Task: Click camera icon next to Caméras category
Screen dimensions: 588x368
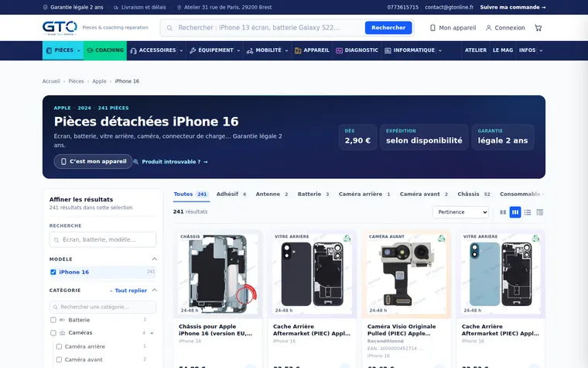Action: (62, 333)
